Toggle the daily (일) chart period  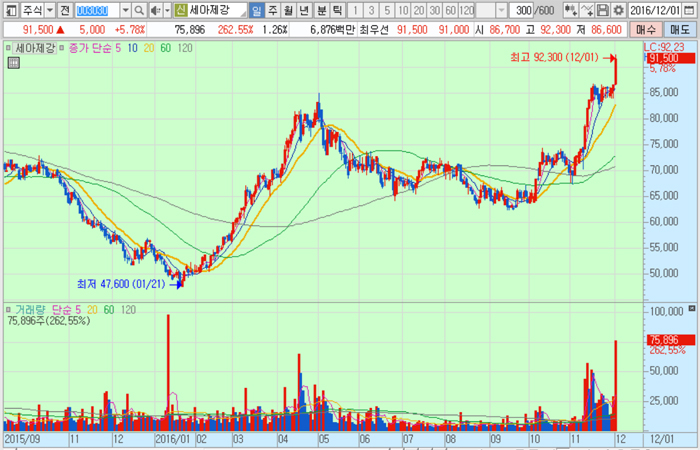click(257, 10)
